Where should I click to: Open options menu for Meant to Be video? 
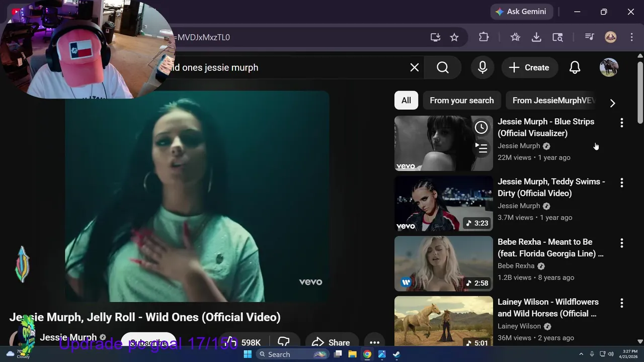coord(621,243)
